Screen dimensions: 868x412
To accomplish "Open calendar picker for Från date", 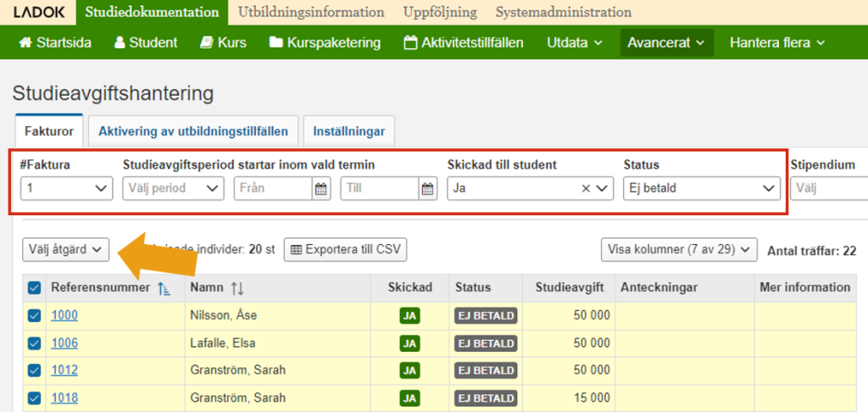I will point(321,189).
